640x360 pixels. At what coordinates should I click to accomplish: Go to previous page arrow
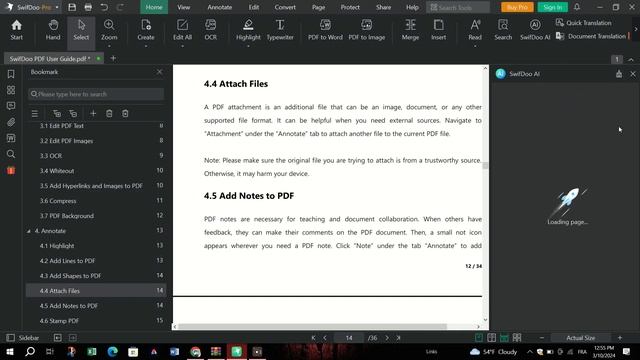tap(325, 338)
